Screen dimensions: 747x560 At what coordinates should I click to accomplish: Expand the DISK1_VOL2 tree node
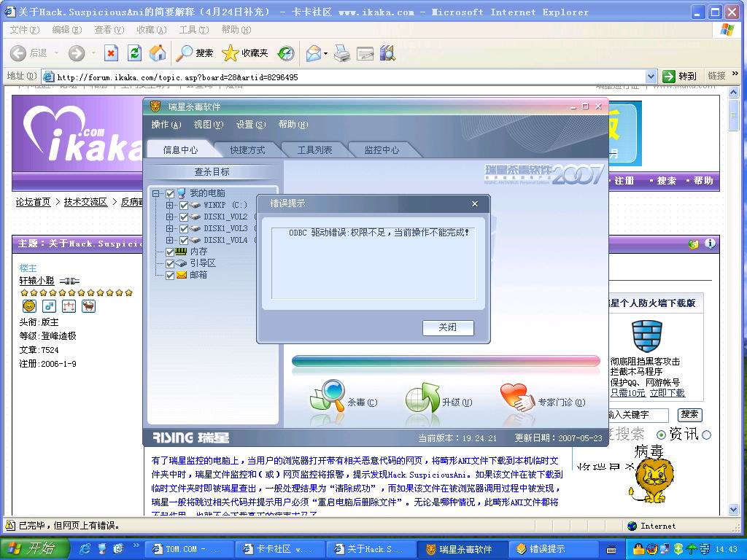[x=169, y=217]
